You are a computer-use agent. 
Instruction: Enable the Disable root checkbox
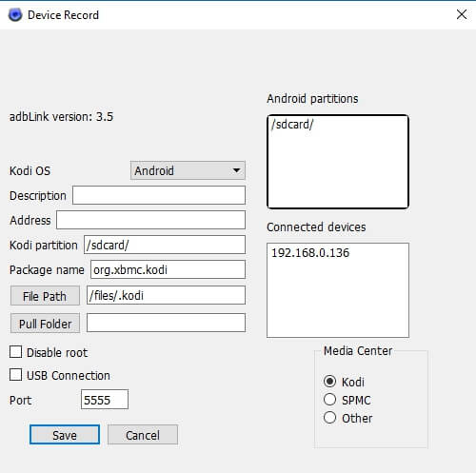tap(15, 352)
